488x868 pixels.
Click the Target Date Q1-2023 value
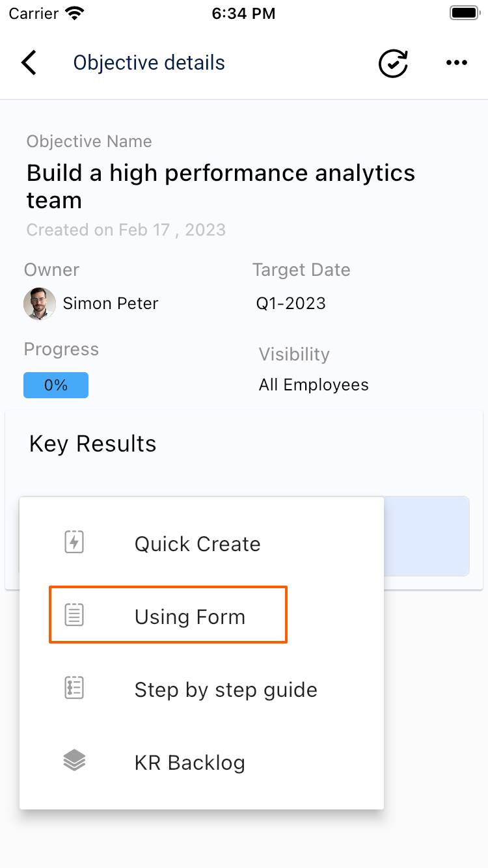(x=291, y=303)
